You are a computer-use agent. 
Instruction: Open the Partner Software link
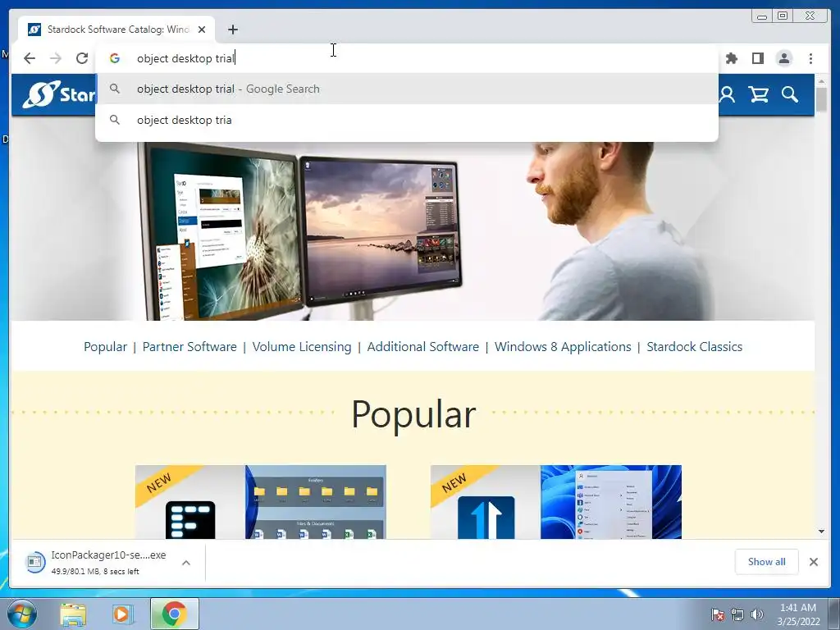click(189, 347)
